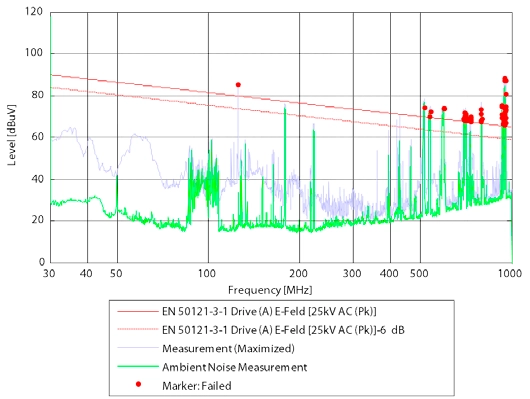Click the legend entry 'Ambient Noise Measurement'
This screenshot has width=530, height=399.
[235, 367]
